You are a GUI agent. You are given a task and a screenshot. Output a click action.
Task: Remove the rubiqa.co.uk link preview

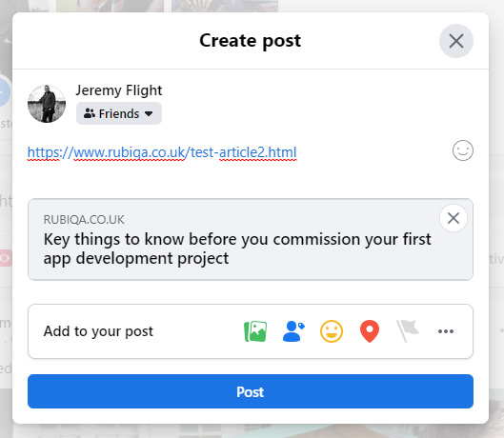(x=454, y=218)
